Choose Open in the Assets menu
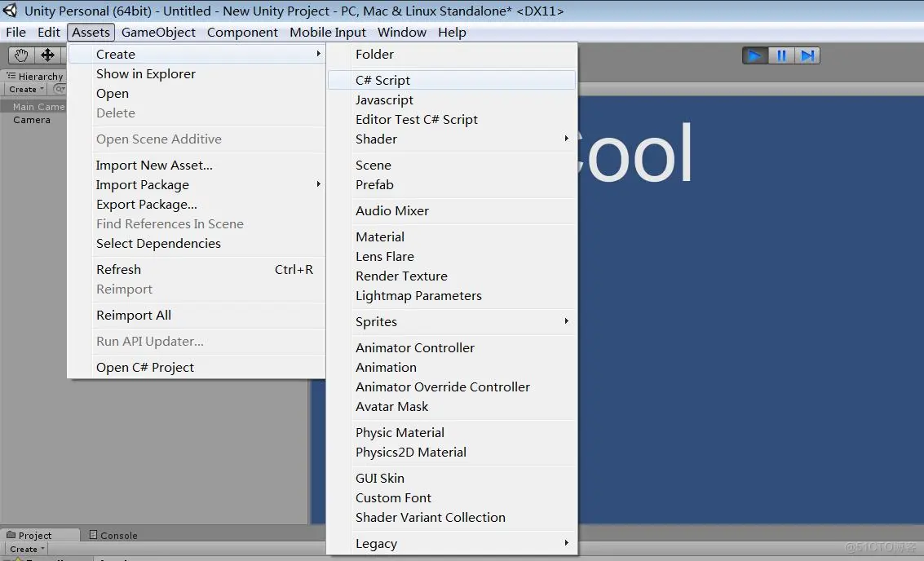 click(x=197, y=93)
